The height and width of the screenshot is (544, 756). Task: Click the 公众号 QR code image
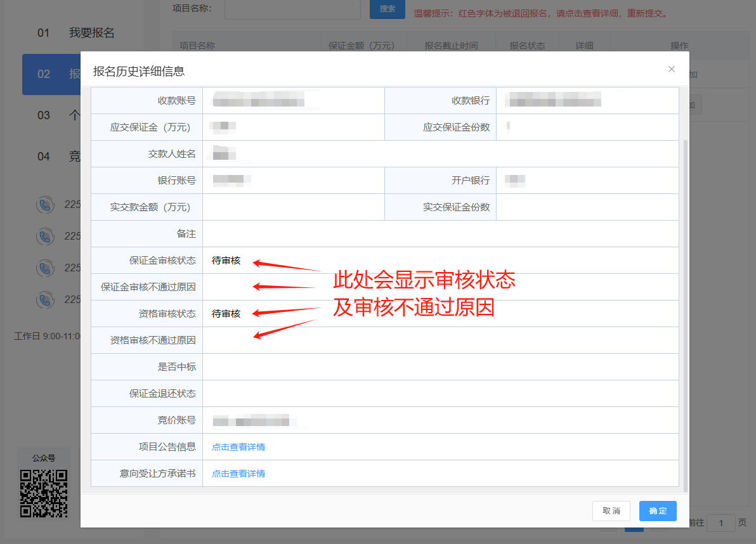tap(44, 493)
